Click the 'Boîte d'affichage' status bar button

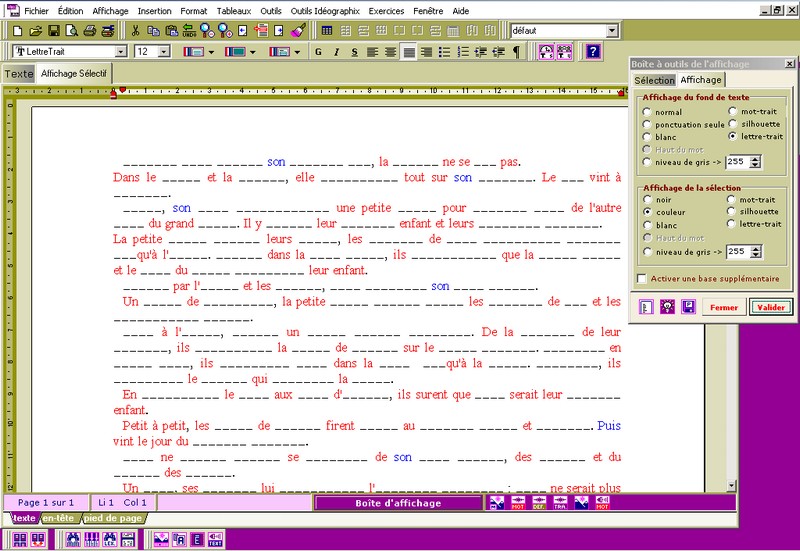[x=398, y=503]
